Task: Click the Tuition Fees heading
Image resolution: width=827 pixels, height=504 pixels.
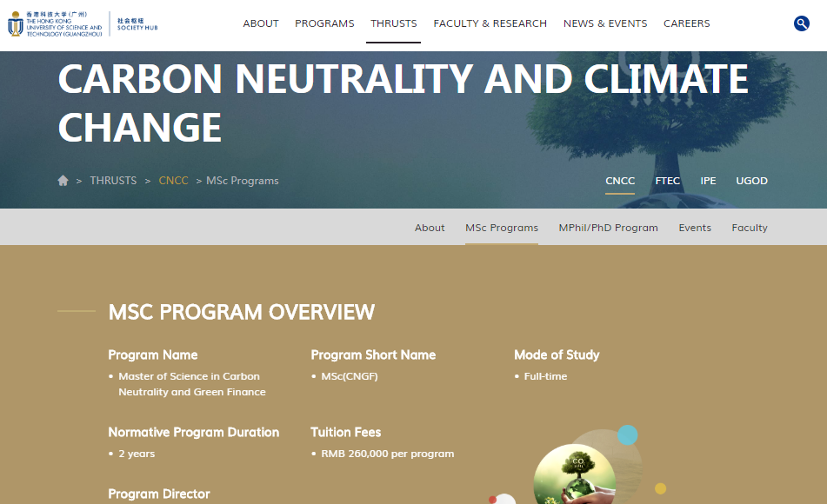Action: (345, 432)
